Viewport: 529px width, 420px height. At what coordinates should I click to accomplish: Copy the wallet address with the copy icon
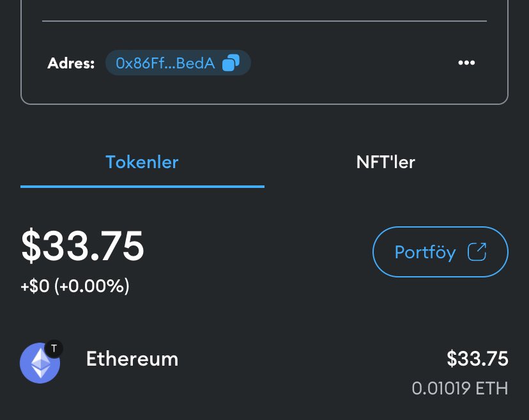[x=231, y=63]
